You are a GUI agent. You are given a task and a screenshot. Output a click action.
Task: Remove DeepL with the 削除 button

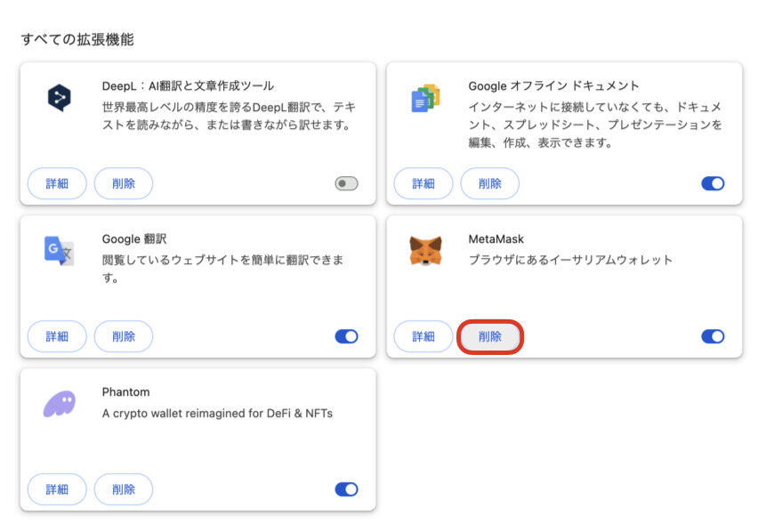pyautogui.click(x=124, y=183)
